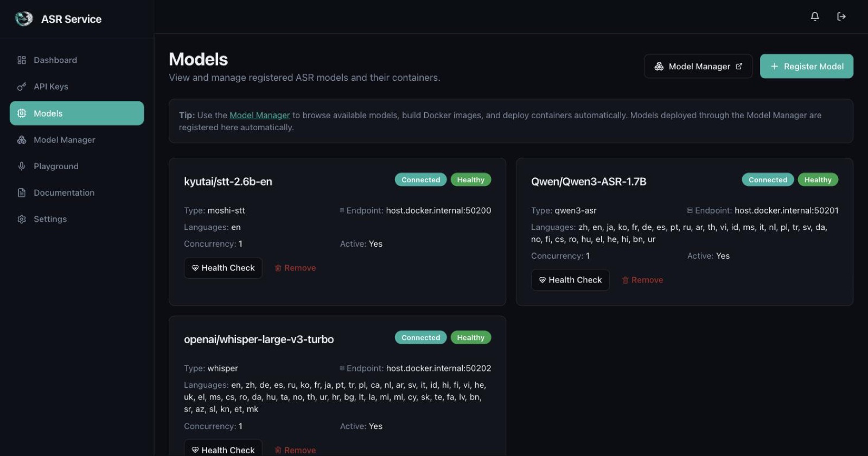Open Model Manager from sidebar
This screenshot has width=868, height=456.
[x=77, y=140]
